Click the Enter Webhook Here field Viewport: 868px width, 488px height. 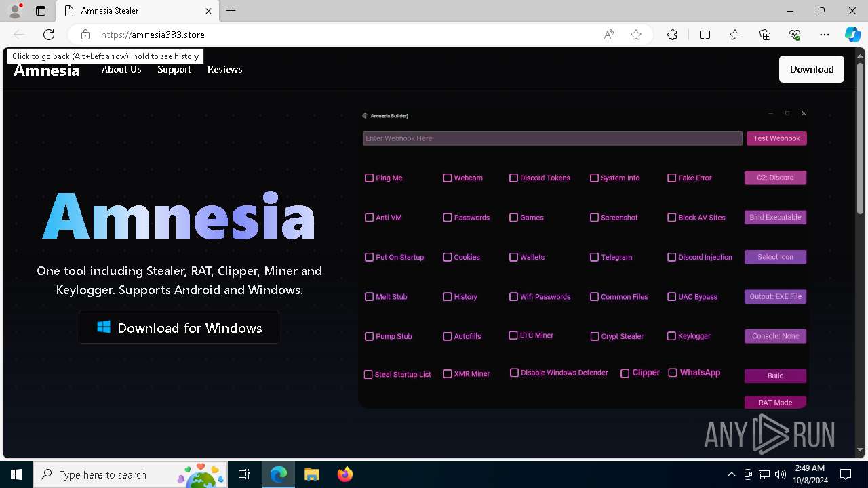[553, 138]
